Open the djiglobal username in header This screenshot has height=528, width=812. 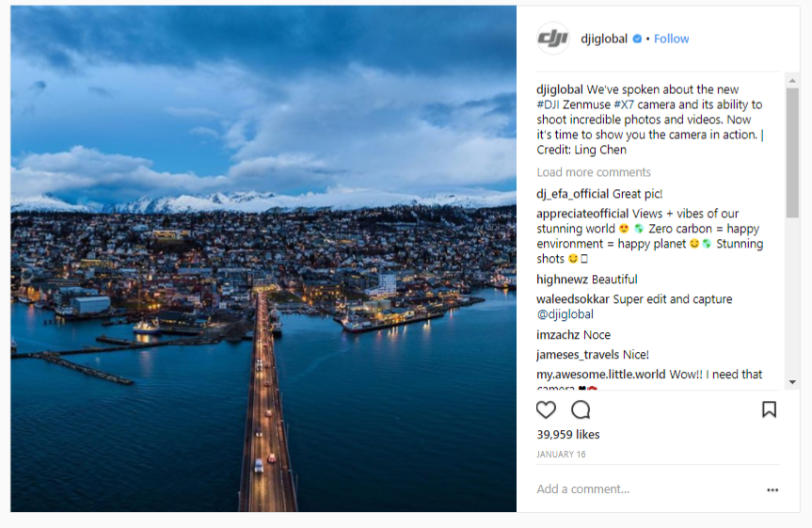(604, 39)
